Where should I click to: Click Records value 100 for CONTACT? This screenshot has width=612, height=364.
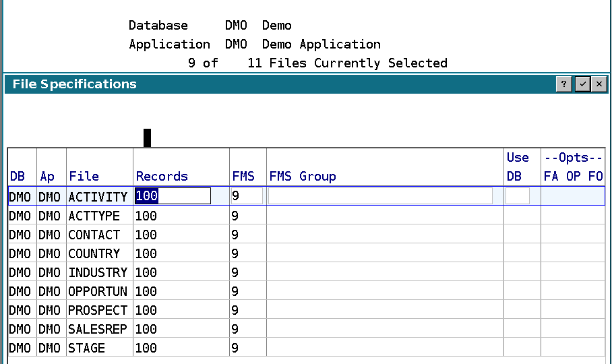[x=146, y=235]
